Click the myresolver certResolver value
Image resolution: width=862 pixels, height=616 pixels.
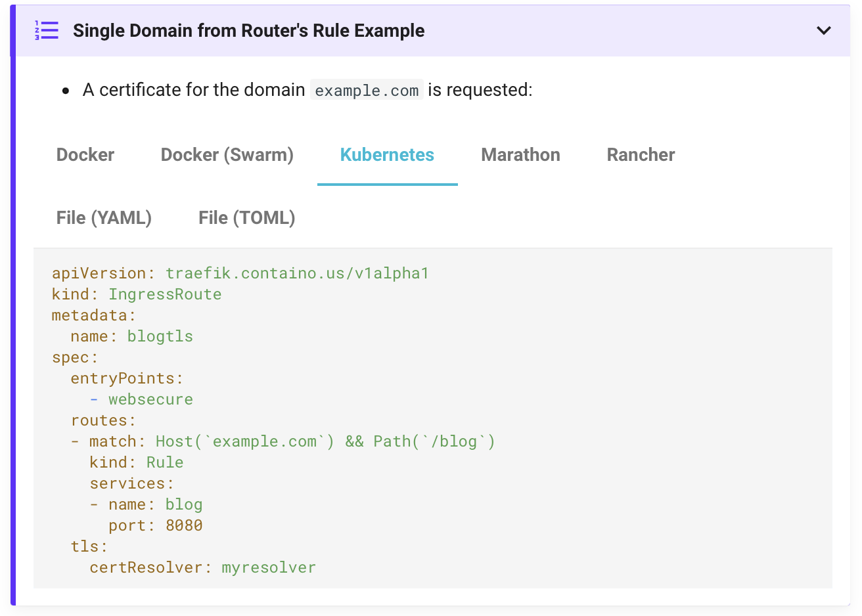pyautogui.click(x=269, y=567)
